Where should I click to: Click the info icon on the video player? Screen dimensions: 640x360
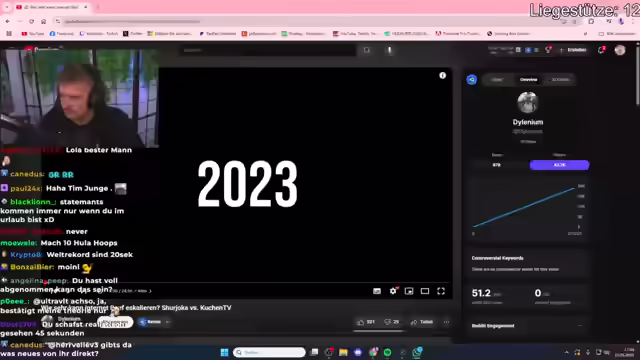tap(442, 76)
